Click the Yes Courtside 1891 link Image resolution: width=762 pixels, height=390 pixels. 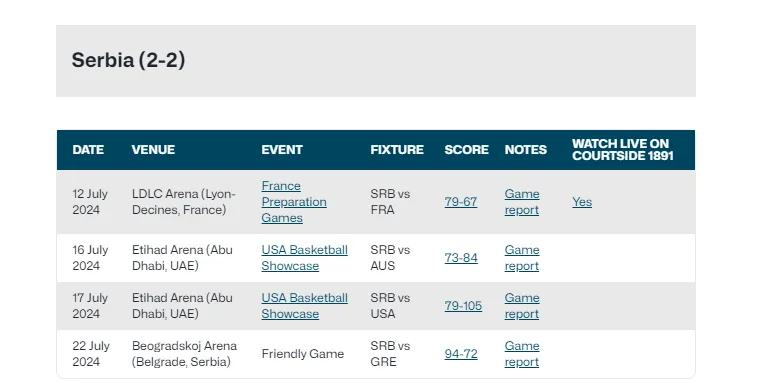click(582, 202)
